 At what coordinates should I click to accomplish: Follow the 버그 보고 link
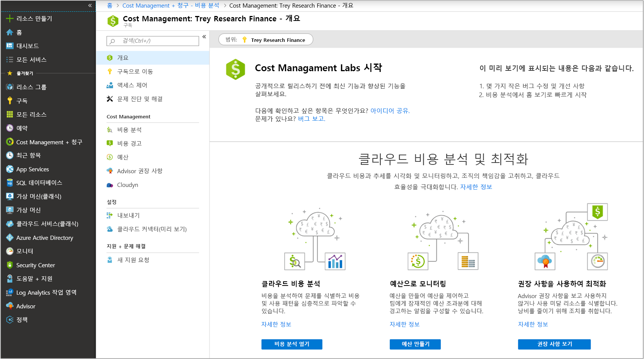click(x=311, y=119)
